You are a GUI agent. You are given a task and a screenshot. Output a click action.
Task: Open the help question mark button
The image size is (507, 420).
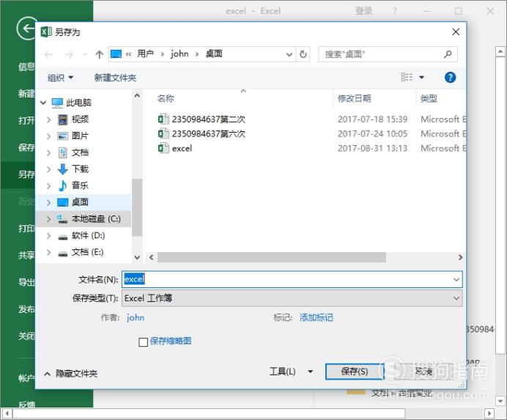point(450,78)
